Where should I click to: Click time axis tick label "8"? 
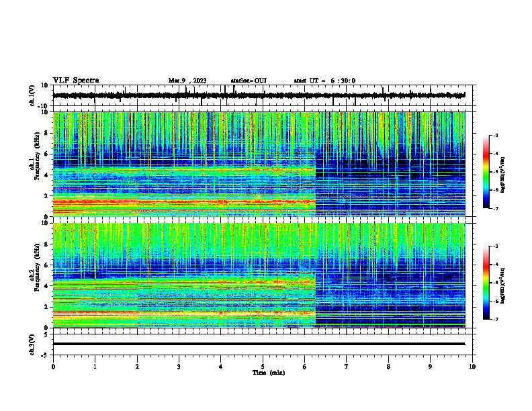pyautogui.click(x=388, y=367)
